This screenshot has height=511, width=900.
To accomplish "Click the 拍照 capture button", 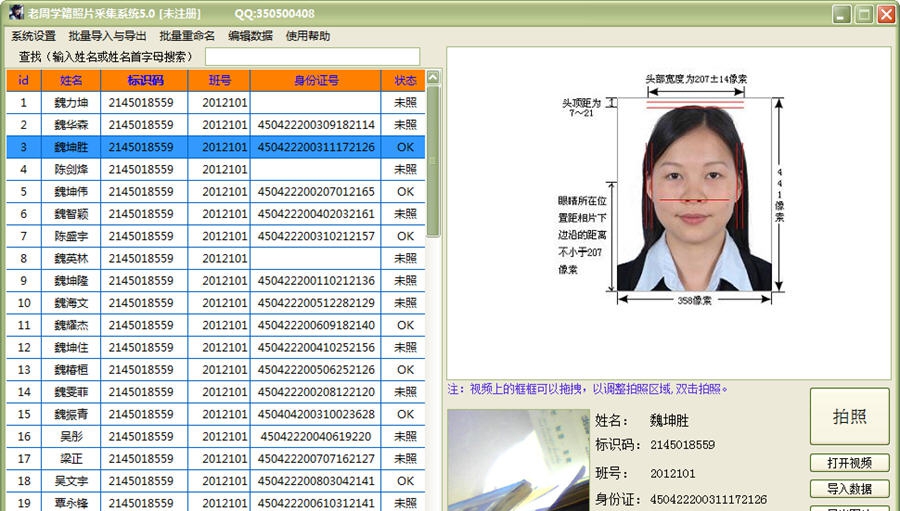I will 849,416.
